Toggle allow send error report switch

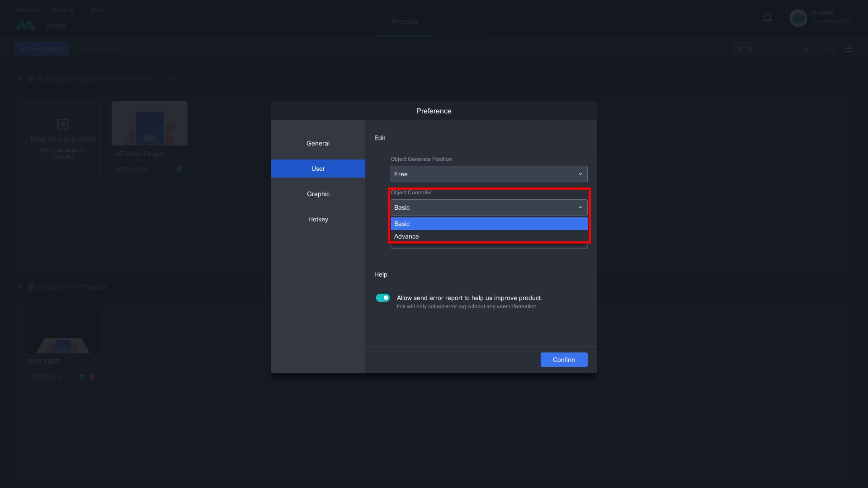tap(383, 298)
